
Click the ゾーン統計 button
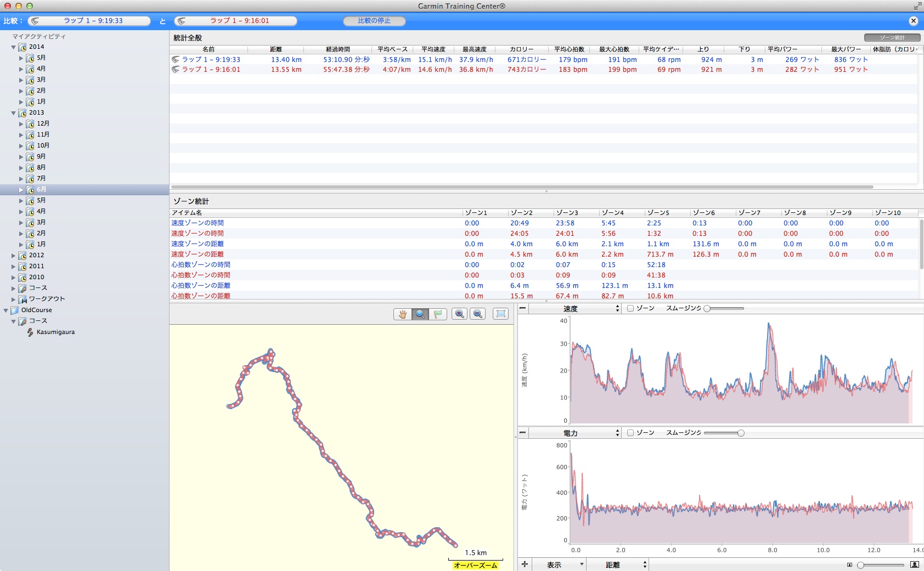click(892, 38)
